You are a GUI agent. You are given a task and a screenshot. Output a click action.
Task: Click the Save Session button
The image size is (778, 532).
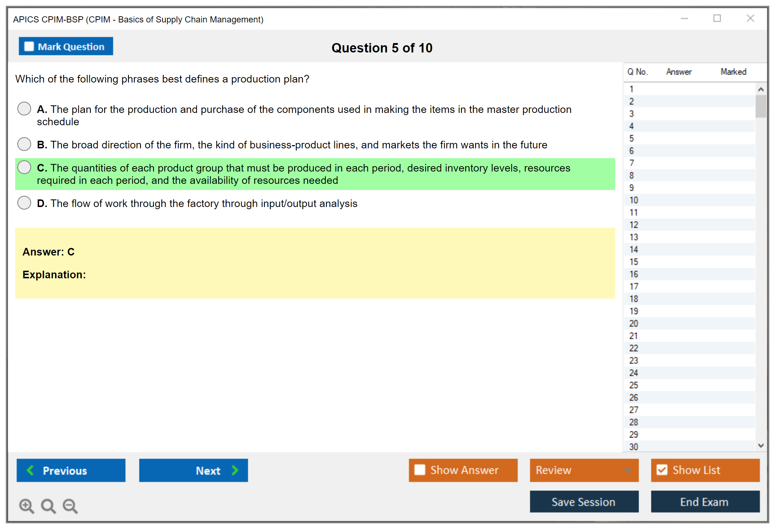point(584,502)
